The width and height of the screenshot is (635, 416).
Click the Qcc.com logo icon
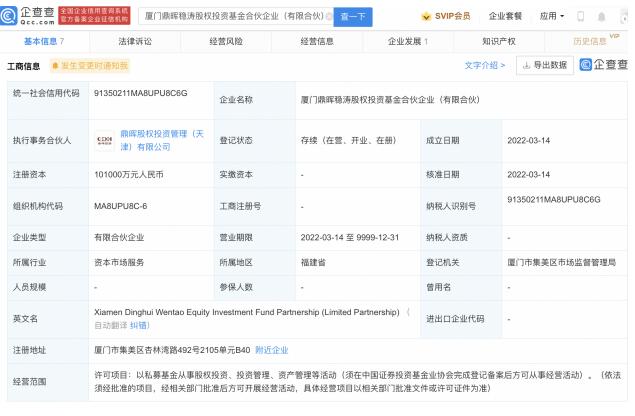(x=9, y=16)
